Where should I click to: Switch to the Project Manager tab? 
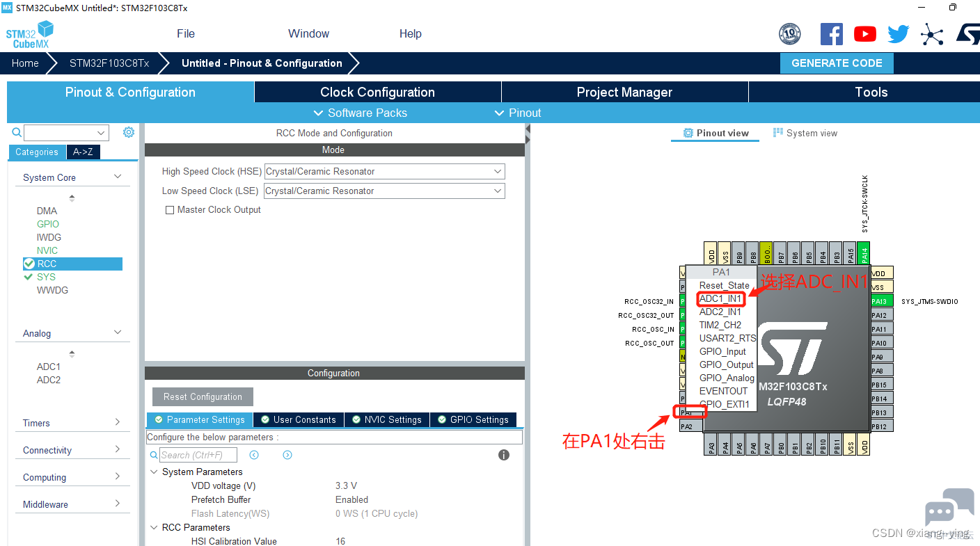point(624,92)
